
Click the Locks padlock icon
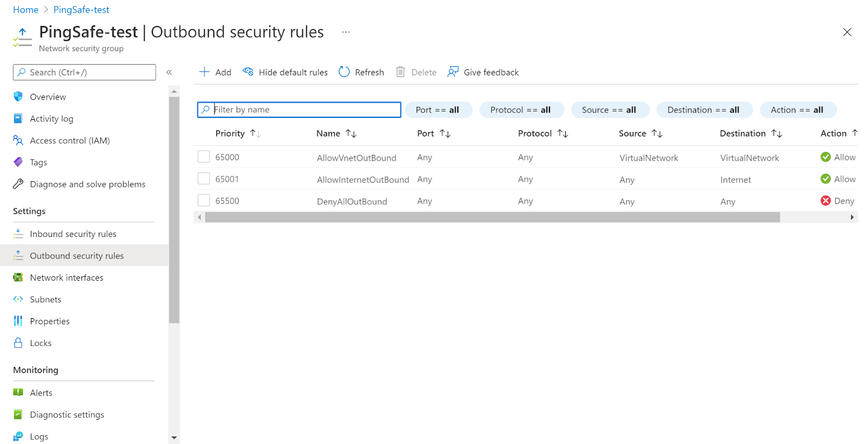18,343
